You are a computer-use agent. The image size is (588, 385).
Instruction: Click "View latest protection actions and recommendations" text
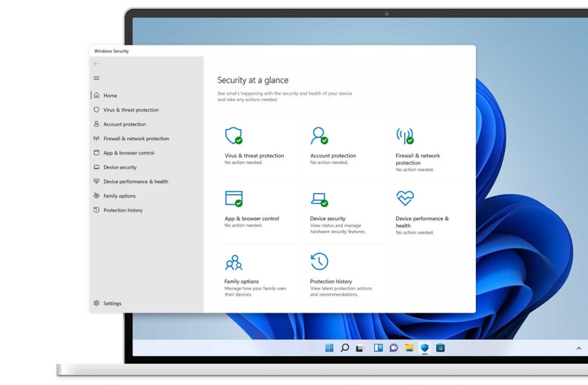pos(341,291)
